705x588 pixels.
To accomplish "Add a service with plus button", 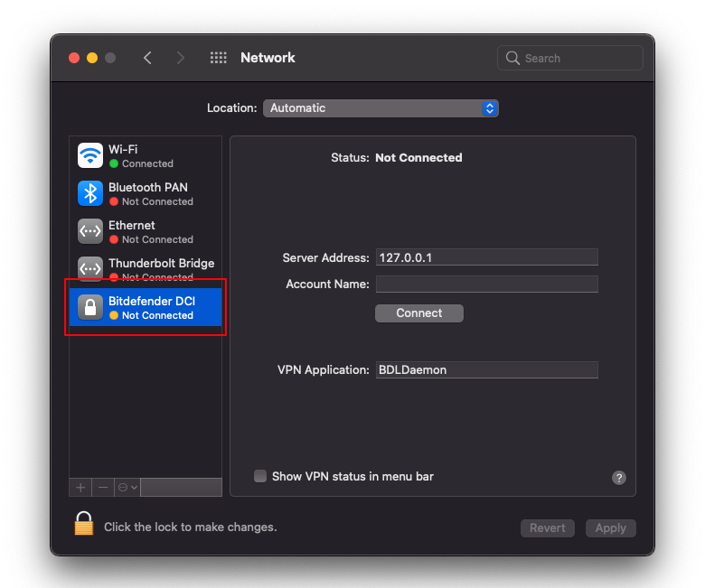I will pyautogui.click(x=80, y=488).
